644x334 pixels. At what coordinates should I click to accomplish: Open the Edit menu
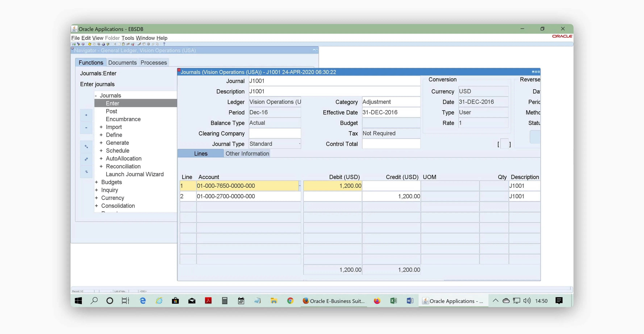86,38
